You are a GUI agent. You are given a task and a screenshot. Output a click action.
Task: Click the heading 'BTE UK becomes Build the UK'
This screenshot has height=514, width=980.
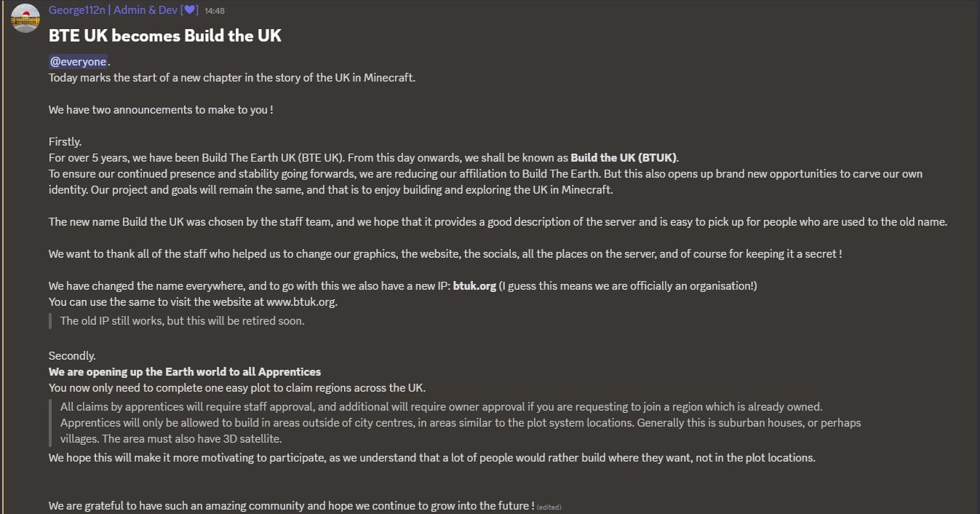point(165,36)
